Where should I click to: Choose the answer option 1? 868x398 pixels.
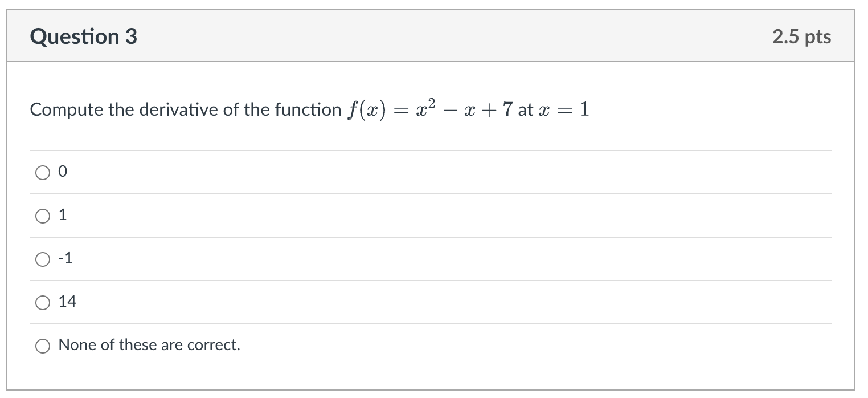point(42,216)
